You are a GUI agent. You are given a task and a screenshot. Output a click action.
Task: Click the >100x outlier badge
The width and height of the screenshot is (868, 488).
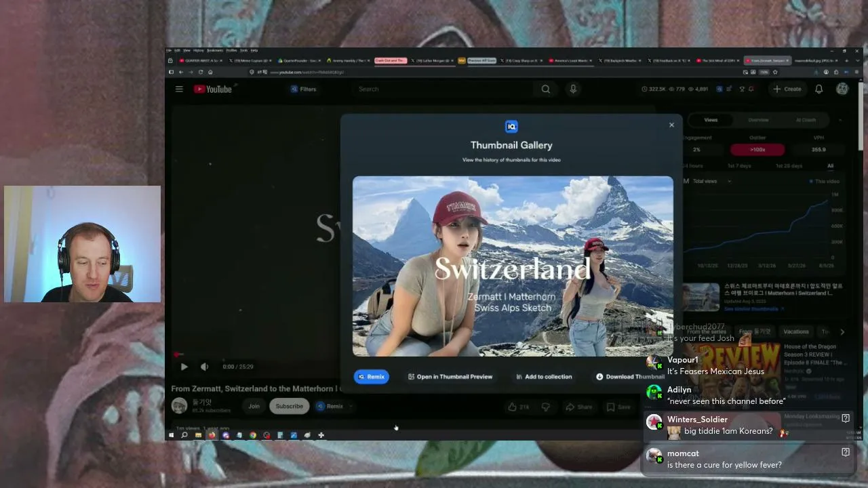click(757, 149)
